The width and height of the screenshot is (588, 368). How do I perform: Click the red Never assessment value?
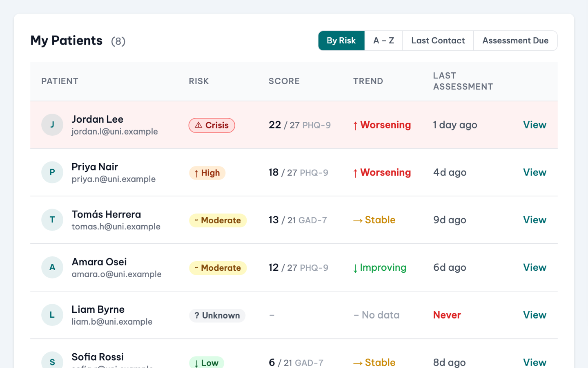pos(447,315)
